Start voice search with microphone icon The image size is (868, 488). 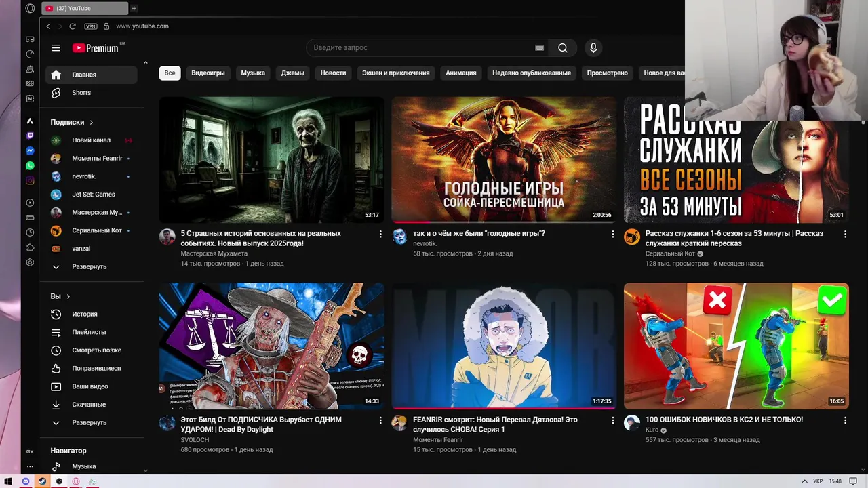click(593, 48)
